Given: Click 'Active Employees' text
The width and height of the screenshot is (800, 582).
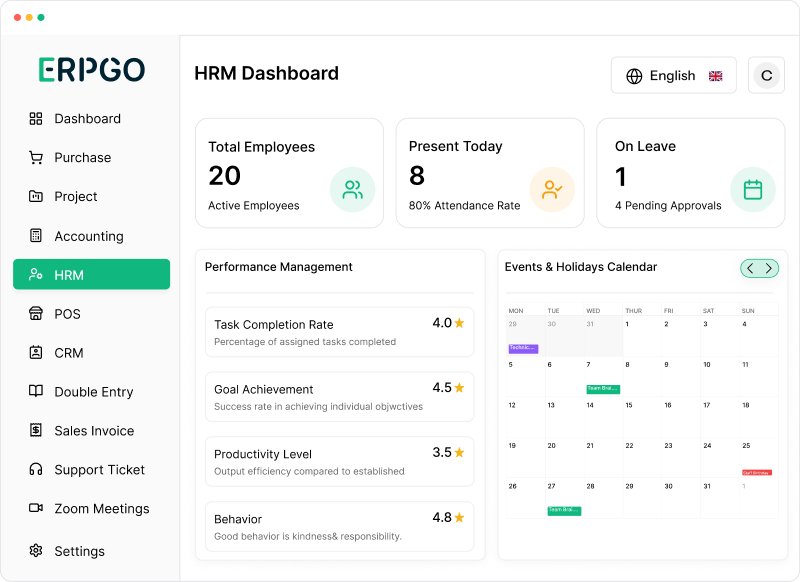Looking at the screenshot, I should pyautogui.click(x=254, y=206).
